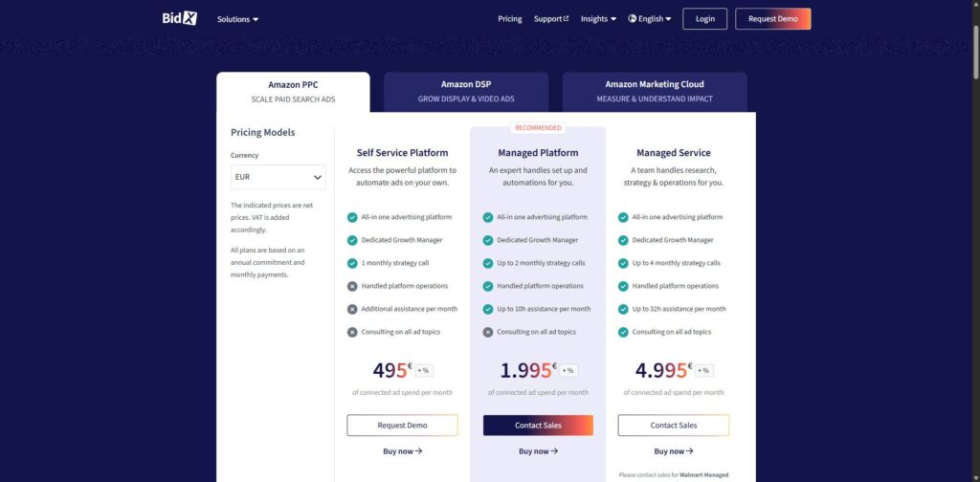This screenshot has height=482, width=980.
Task: Click Contact Sales under Managed Platform
Action: click(538, 426)
